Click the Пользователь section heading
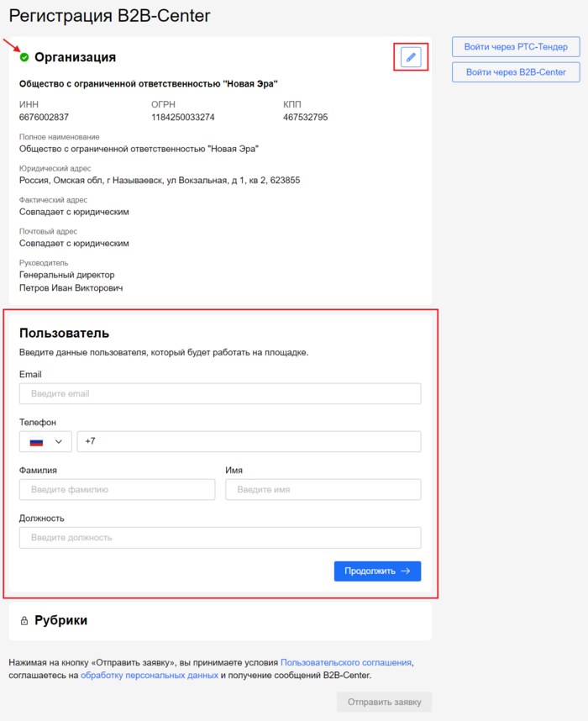The height and width of the screenshot is (721, 588). tap(64, 334)
